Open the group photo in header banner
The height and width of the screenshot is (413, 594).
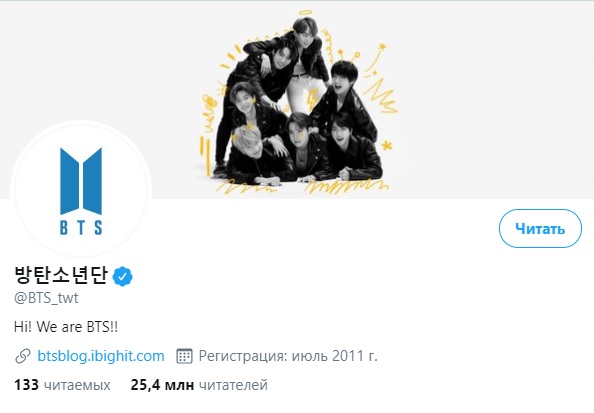tap(297, 102)
